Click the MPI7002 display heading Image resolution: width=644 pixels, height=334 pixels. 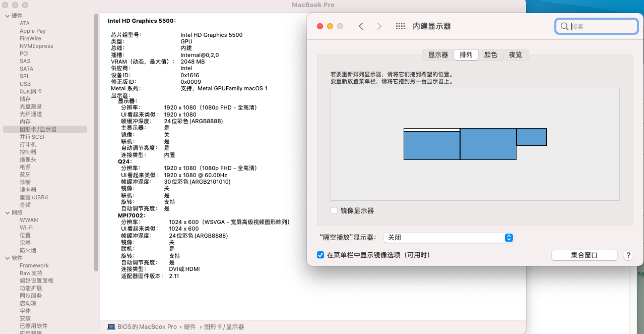(132, 215)
